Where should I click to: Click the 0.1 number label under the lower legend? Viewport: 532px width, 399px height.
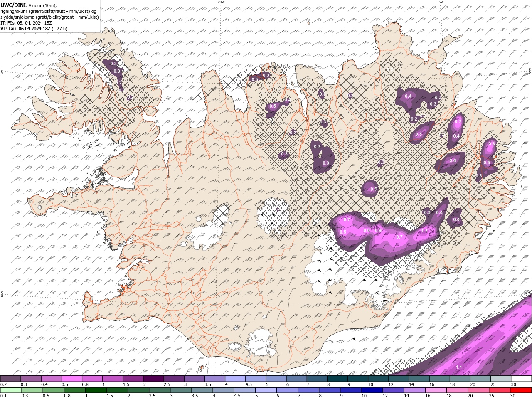tap(3, 396)
